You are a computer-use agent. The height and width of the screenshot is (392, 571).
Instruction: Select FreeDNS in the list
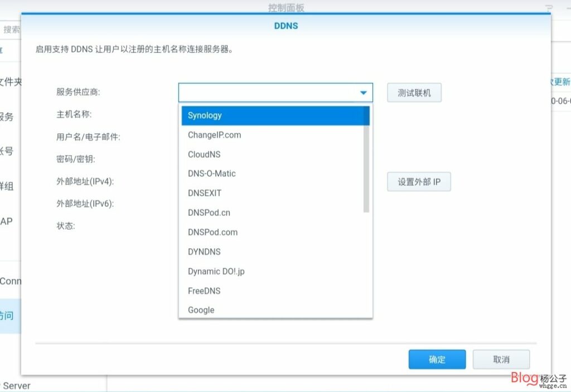[275, 291]
